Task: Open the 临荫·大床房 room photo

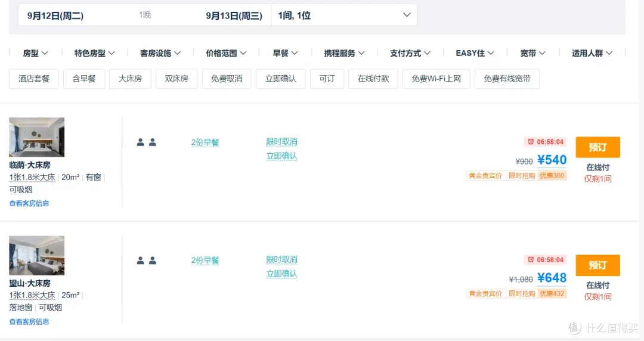Action: coord(36,137)
